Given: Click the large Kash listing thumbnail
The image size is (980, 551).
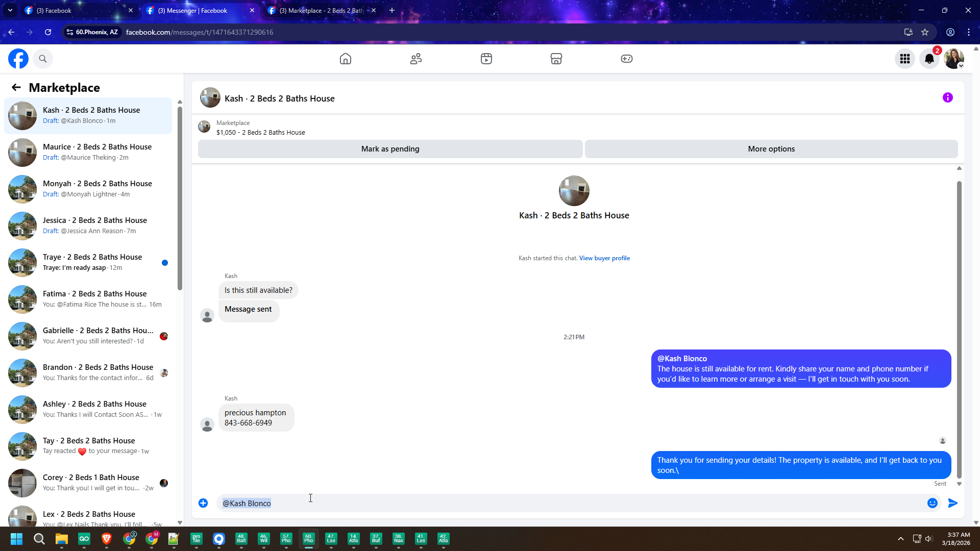Looking at the screenshot, I should pos(574,191).
